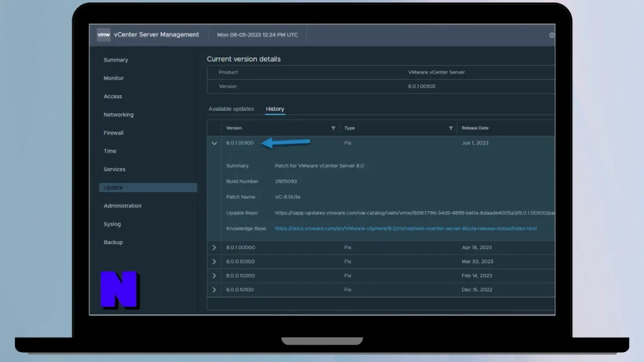Go to the Time sidebar page
The height and width of the screenshot is (362, 644).
pos(109,151)
